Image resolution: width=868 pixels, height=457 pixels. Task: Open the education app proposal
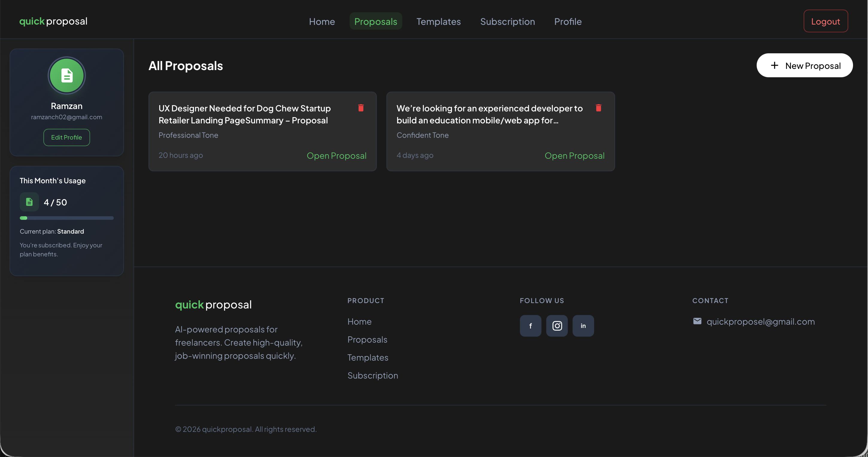tap(574, 155)
